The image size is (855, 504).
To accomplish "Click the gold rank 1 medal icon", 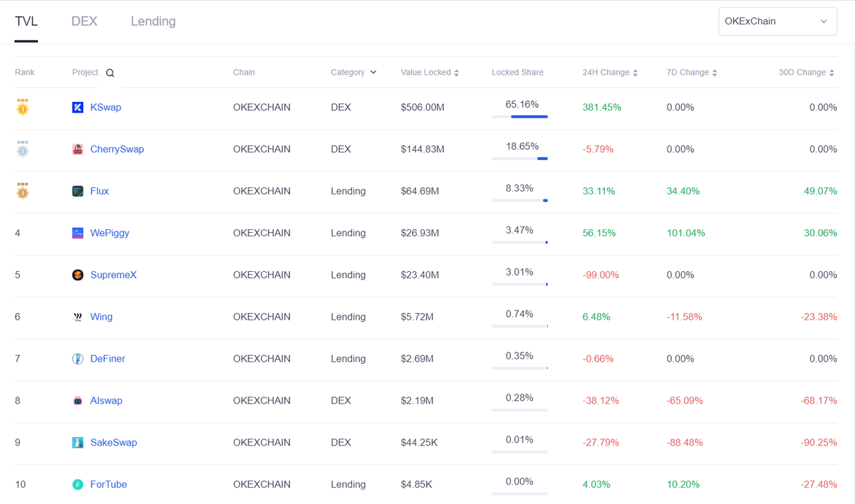I will (23, 107).
